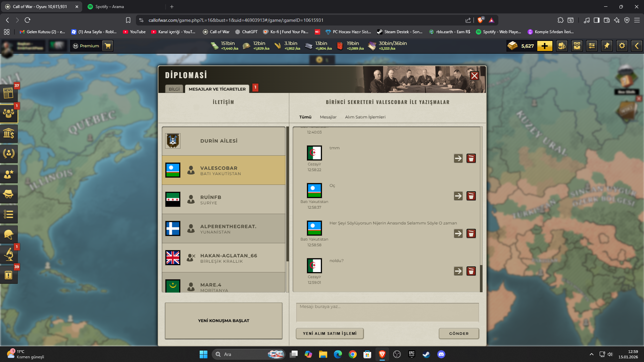Click the Yeni Alım Satım İşlemi button
644x362 pixels.
330,333
